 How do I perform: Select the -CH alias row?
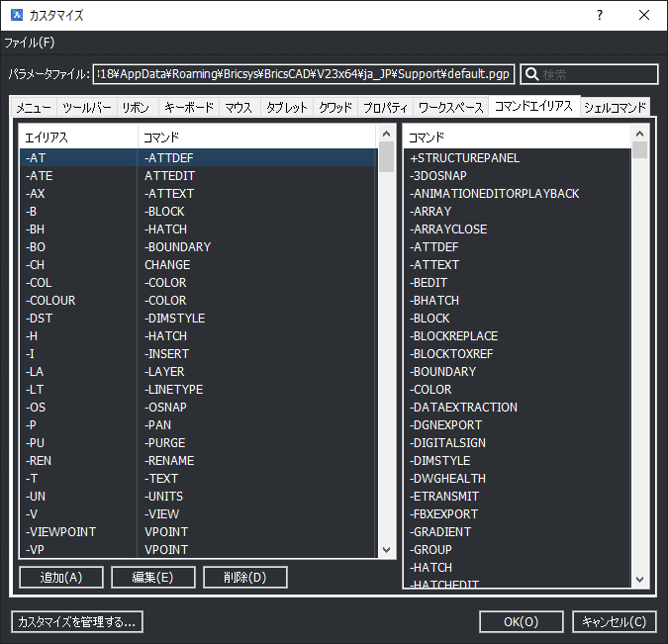[198, 264]
